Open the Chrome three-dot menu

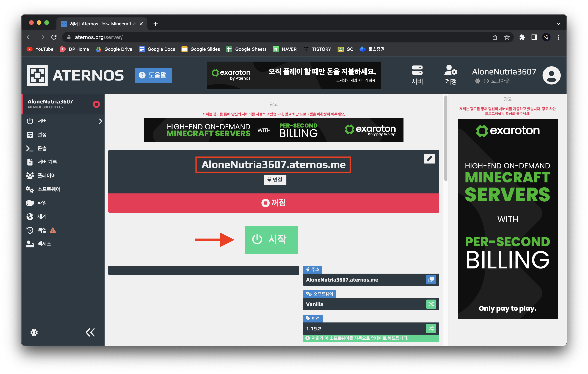coord(558,37)
